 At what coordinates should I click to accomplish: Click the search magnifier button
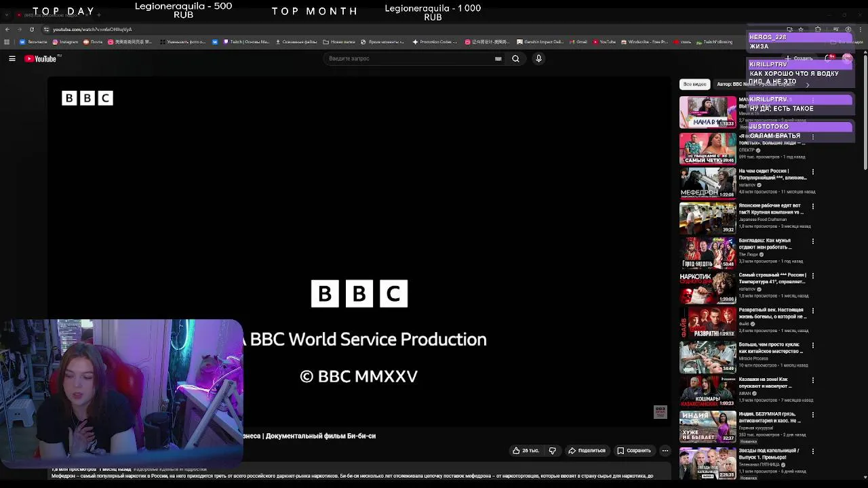pyautogui.click(x=515, y=59)
